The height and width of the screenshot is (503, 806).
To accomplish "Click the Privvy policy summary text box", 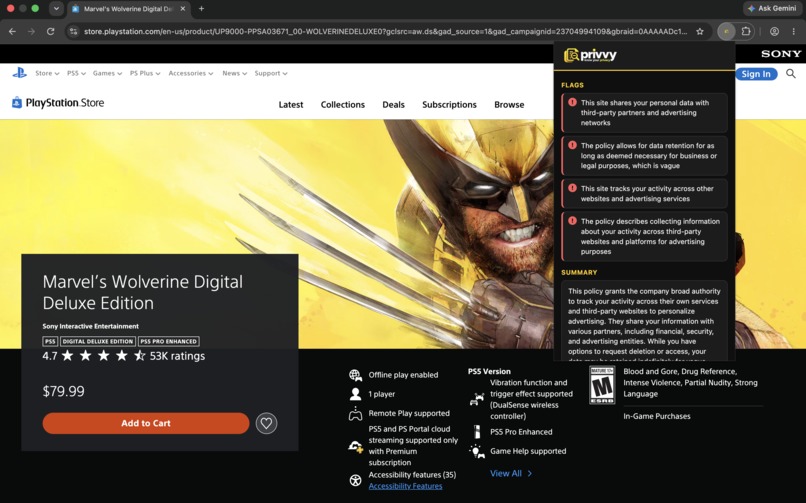I will coord(645,321).
